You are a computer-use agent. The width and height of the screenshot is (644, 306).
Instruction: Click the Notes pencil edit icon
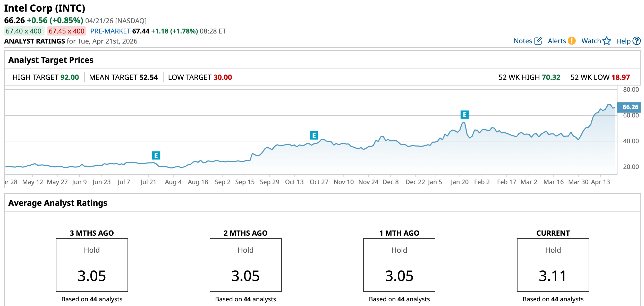tap(538, 41)
